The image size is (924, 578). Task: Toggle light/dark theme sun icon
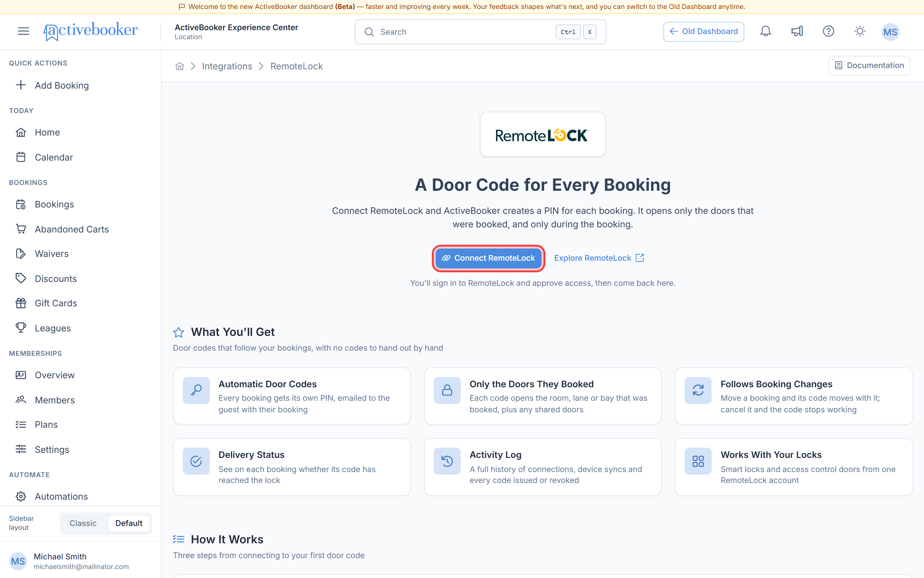860,31
